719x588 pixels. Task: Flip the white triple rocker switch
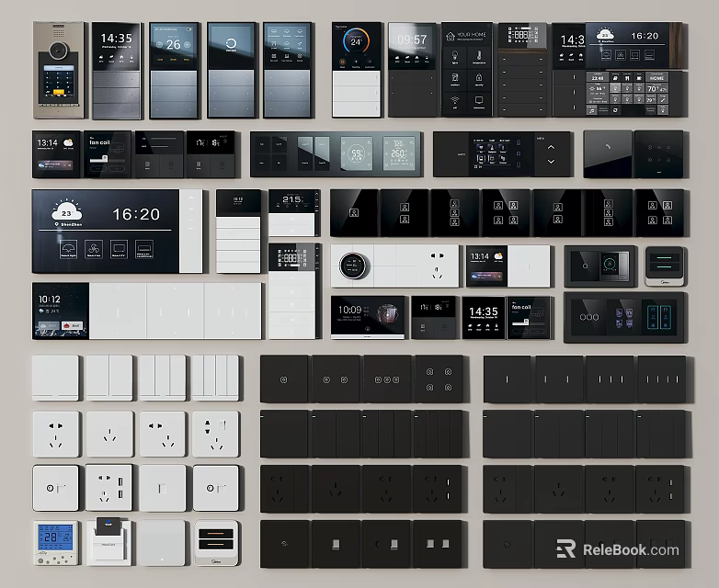click(163, 378)
